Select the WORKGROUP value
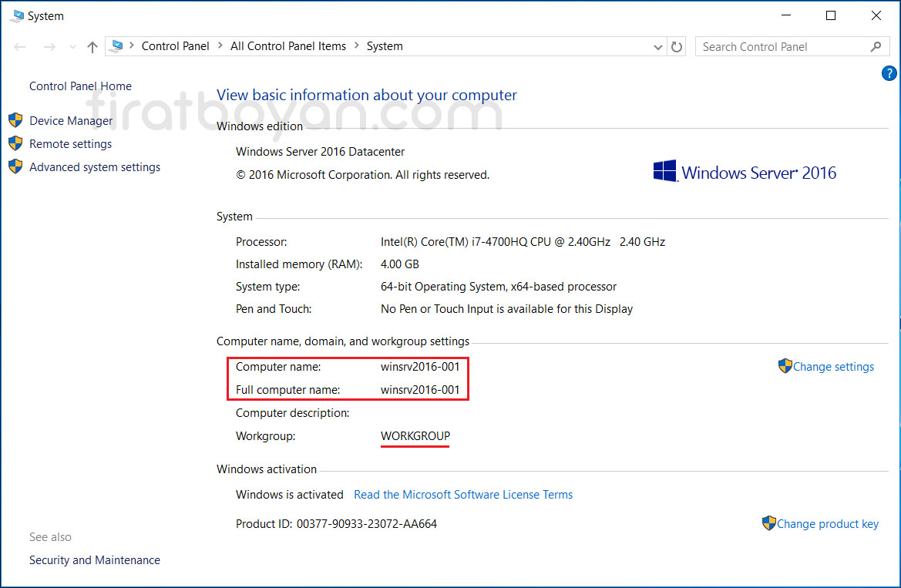This screenshot has width=901, height=588. tap(415, 436)
